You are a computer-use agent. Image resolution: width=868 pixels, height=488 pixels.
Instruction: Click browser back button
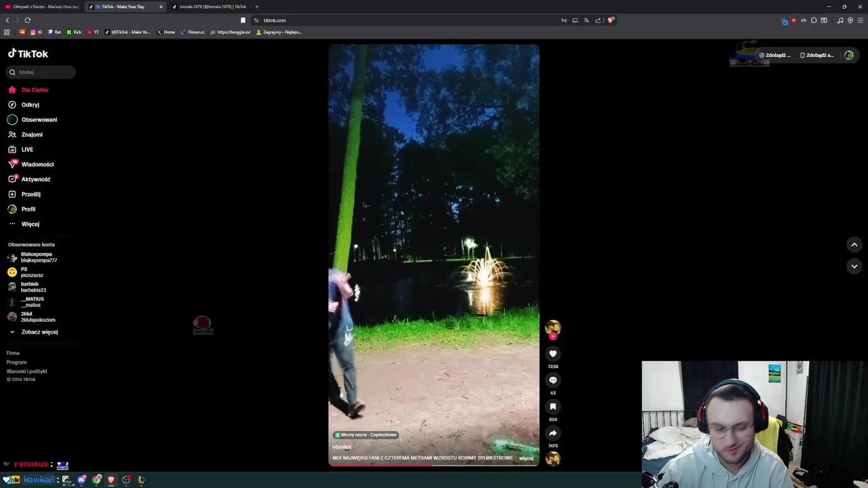pos(7,20)
